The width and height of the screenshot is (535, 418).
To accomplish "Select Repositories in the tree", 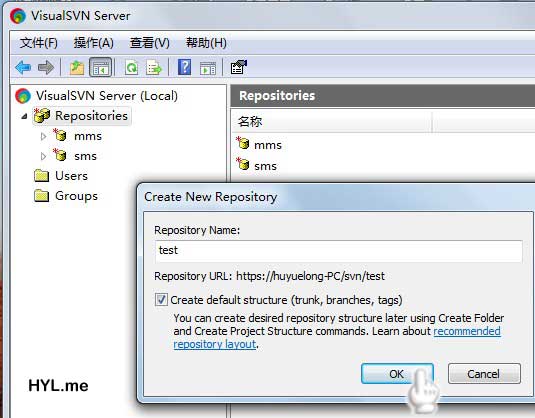I will tap(91, 116).
